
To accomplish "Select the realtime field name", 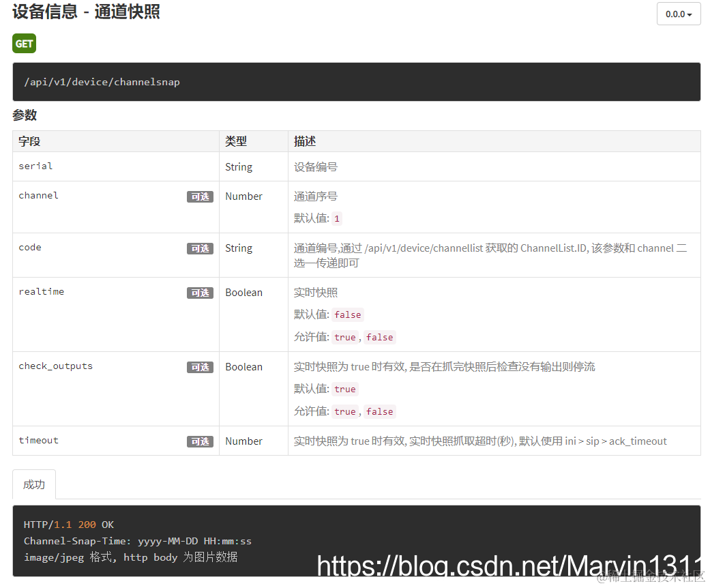I will (41, 292).
